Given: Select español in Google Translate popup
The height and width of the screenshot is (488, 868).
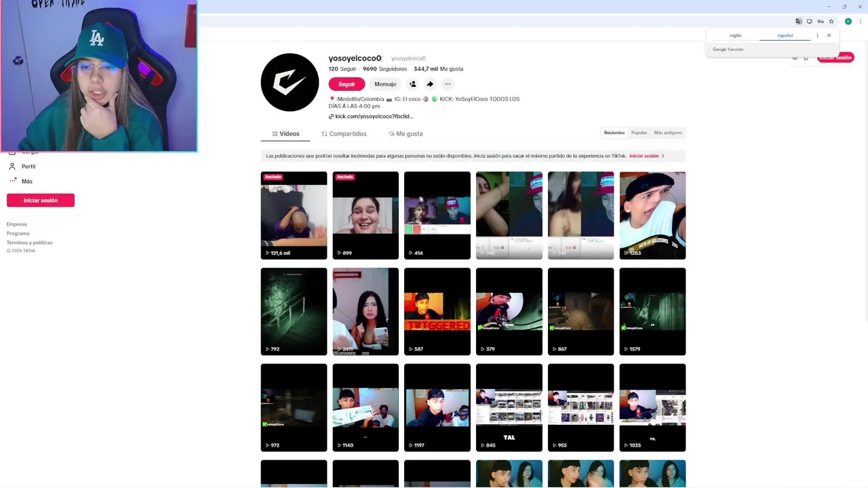Looking at the screenshot, I should pyautogui.click(x=785, y=35).
